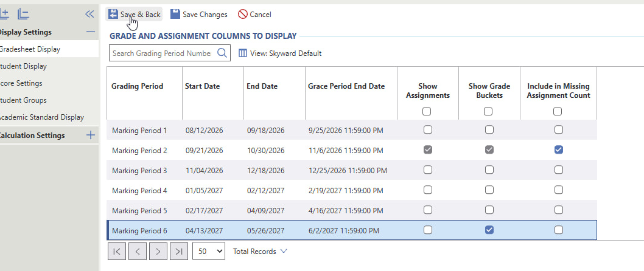Check Missing Assignment Count for Marking Period 6
This screenshot has width=644, height=271.
(558, 230)
